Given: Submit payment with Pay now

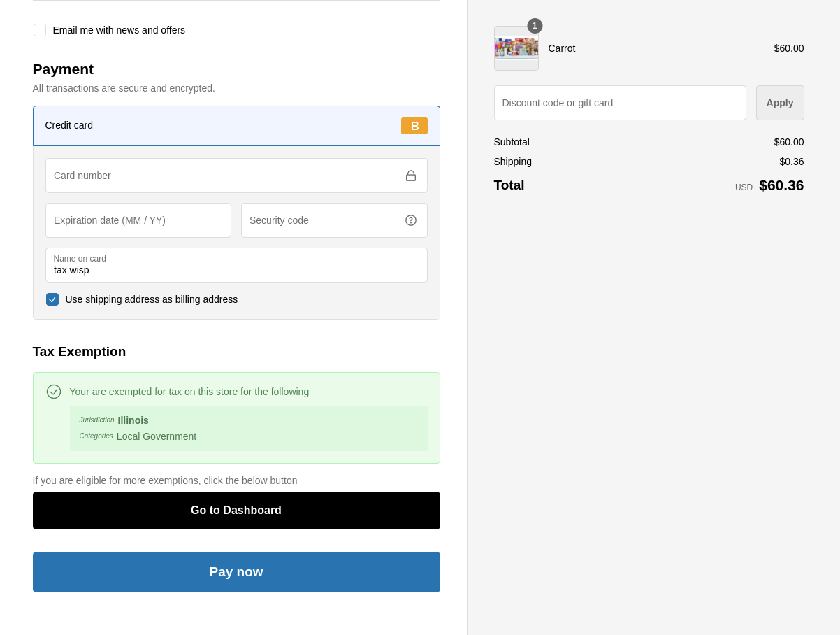Looking at the screenshot, I should click(x=236, y=572).
